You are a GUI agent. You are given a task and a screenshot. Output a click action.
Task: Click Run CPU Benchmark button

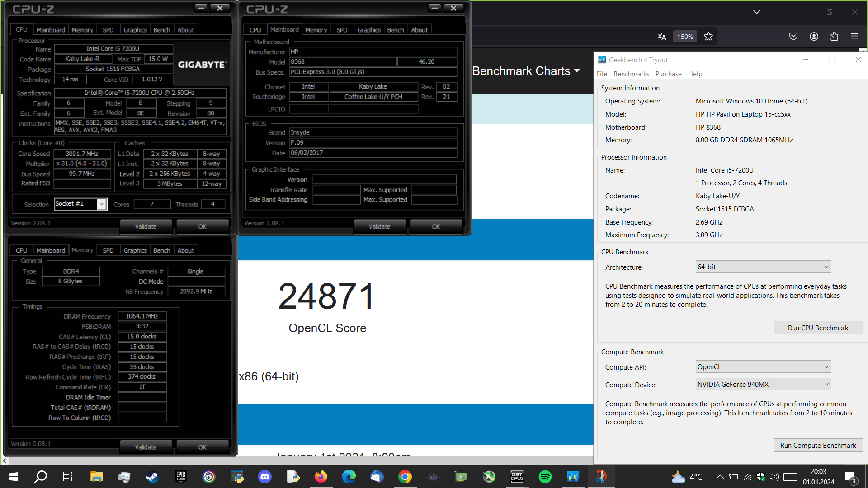click(x=818, y=328)
